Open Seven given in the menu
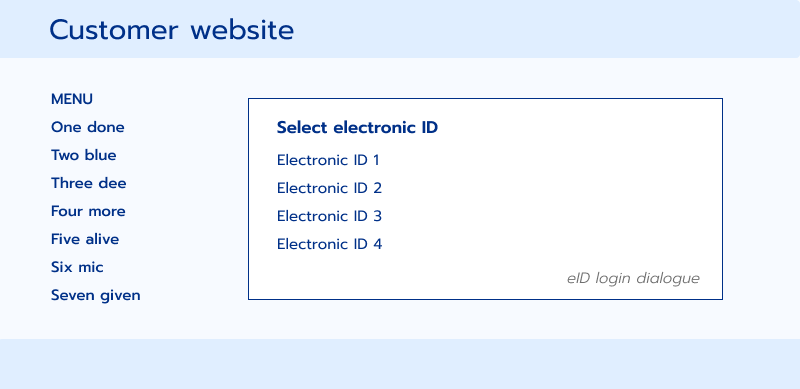 [x=95, y=296]
